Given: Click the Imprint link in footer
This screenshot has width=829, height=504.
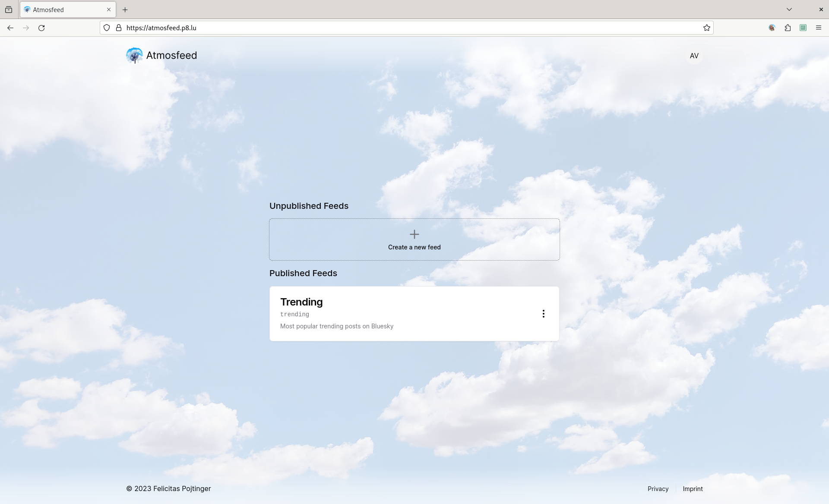Looking at the screenshot, I should (693, 488).
